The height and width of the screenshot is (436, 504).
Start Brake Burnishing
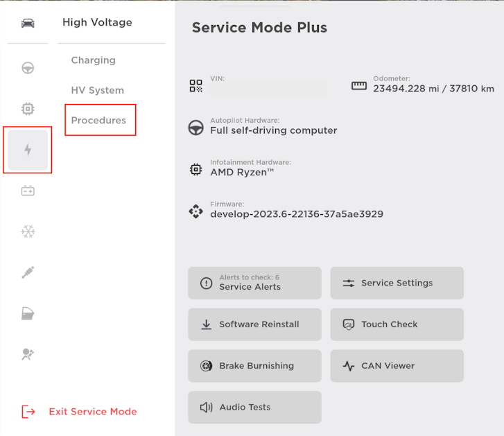tap(254, 366)
